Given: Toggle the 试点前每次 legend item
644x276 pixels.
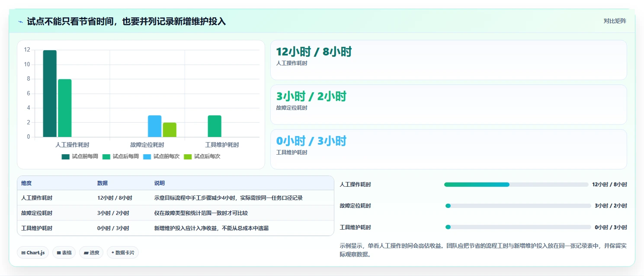Looking at the screenshot, I should [161, 156].
